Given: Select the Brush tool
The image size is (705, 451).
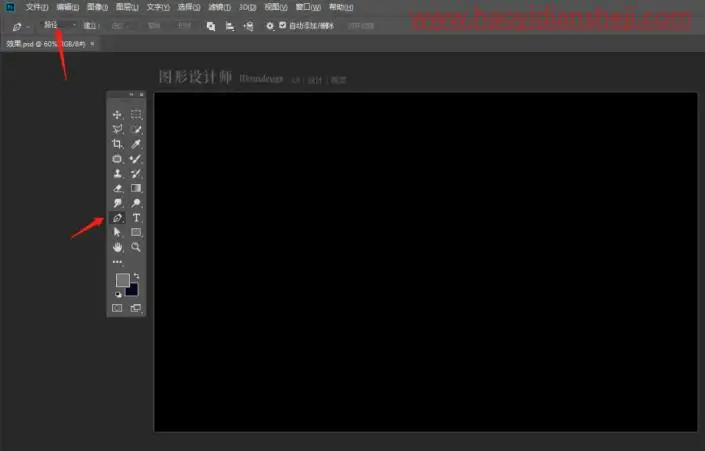Looking at the screenshot, I should tap(136, 159).
